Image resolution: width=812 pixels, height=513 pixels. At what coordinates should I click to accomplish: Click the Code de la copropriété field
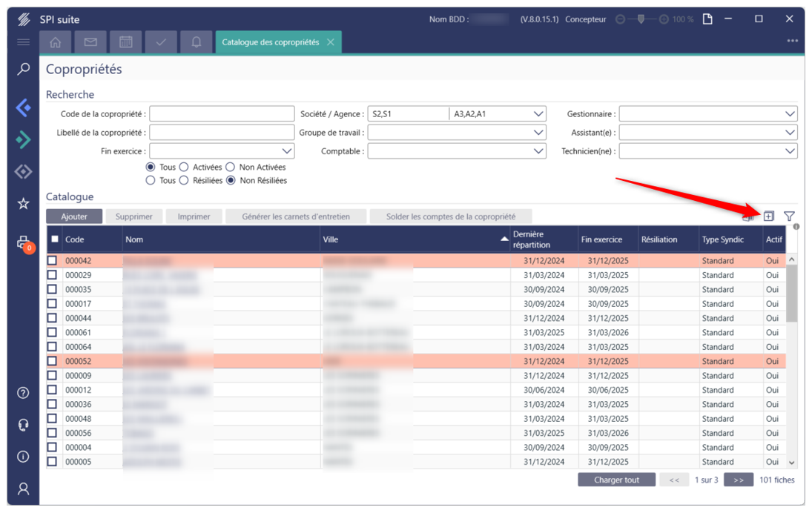pyautogui.click(x=222, y=114)
